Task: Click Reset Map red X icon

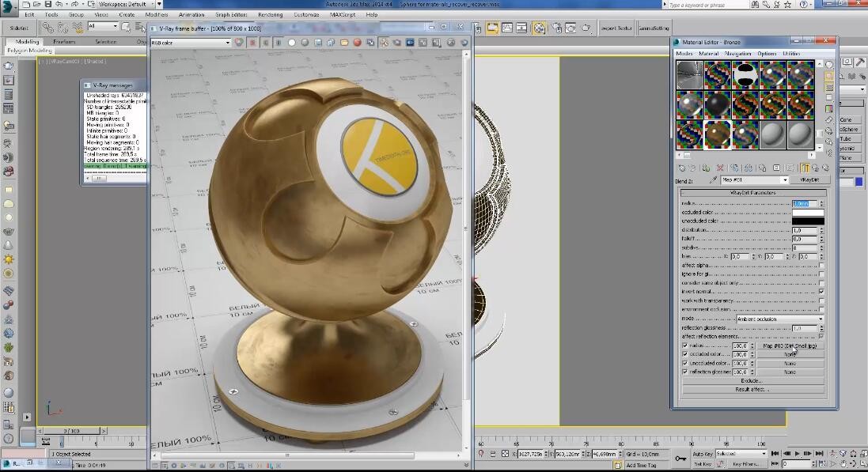Action: (x=720, y=168)
